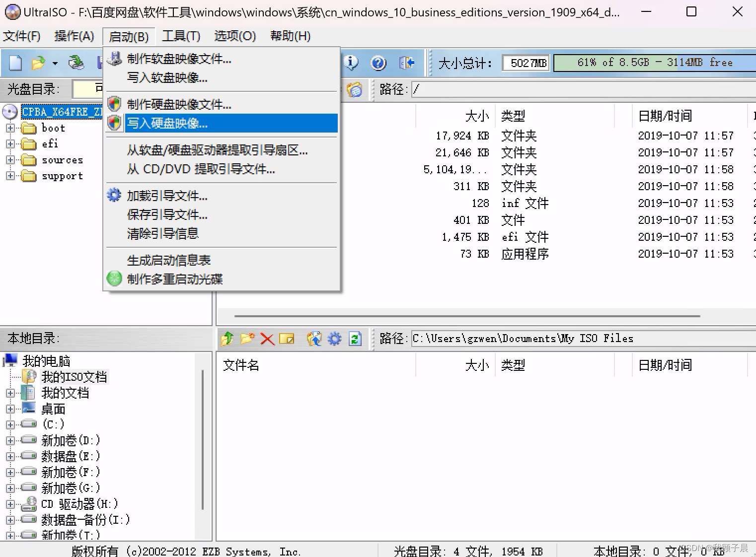Viewport: 756px width, 557px height.
Task: Expand the 新加卷(D:) drive node
Action: 10,440
